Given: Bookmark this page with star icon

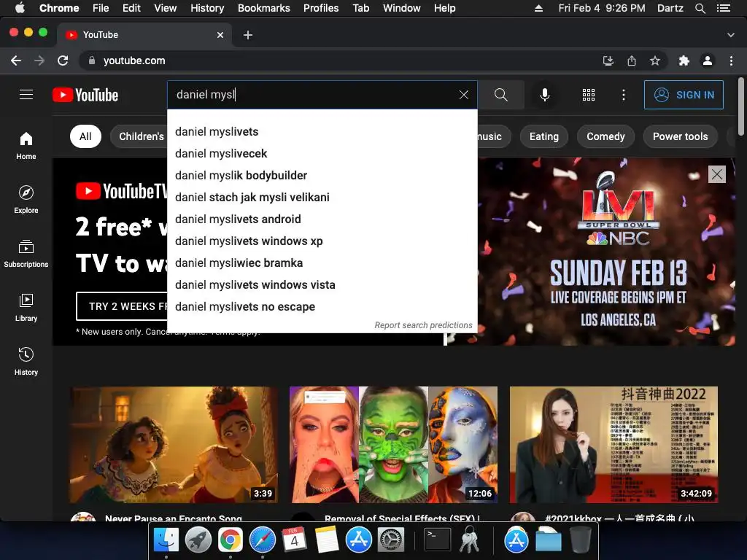Looking at the screenshot, I should click(x=655, y=61).
